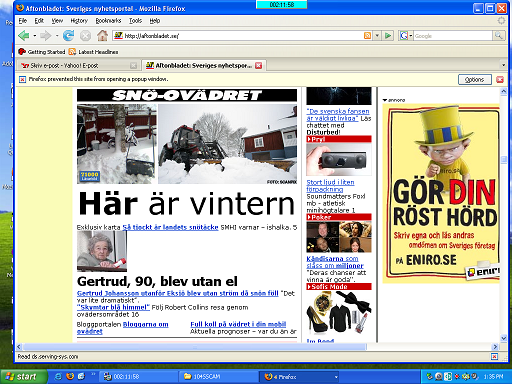512x384 pixels.
Task: Open the Windows start menu
Action: point(23,377)
